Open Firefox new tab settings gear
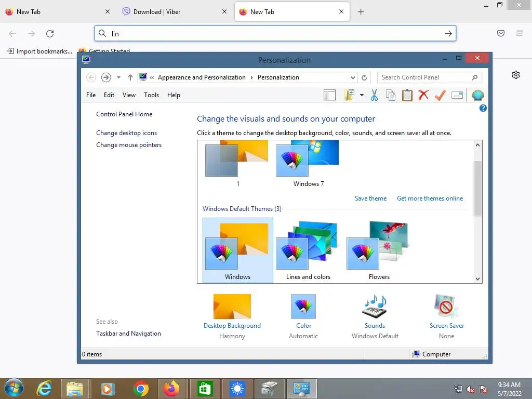The height and width of the screenshot is (399, 532). tap(516, 75)
